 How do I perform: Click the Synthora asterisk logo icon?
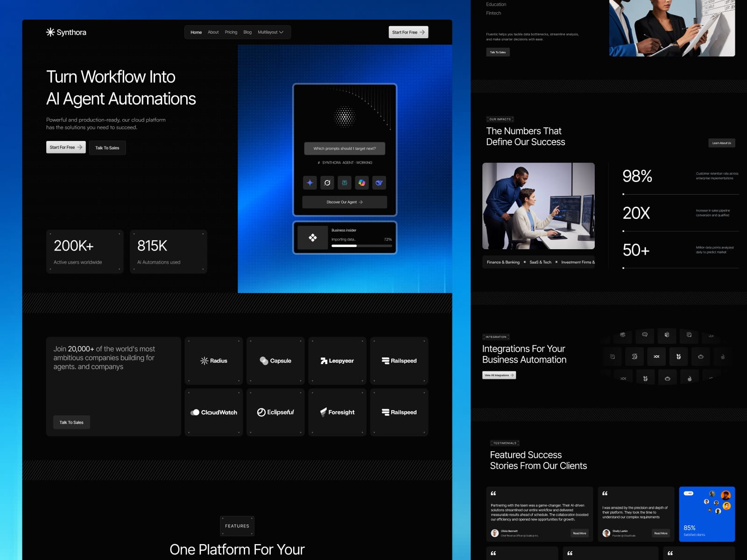point(50,32)
